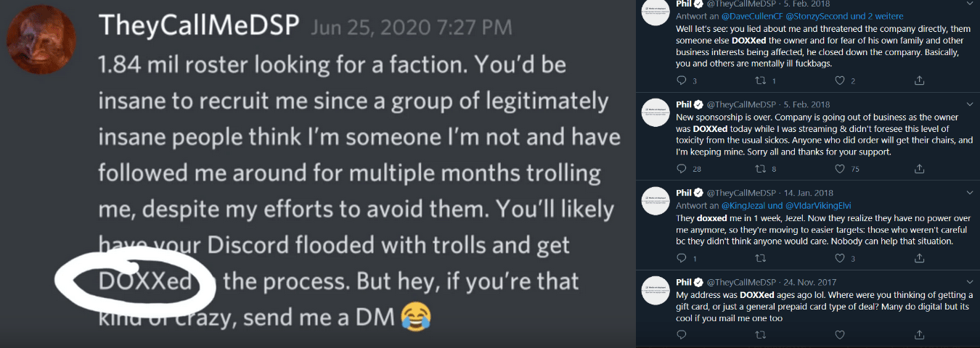The width and height of the screenshot is (980, 348).
Task: Like the 'They doxxed me' tweet with 3 likes
Action: [840, 257]
